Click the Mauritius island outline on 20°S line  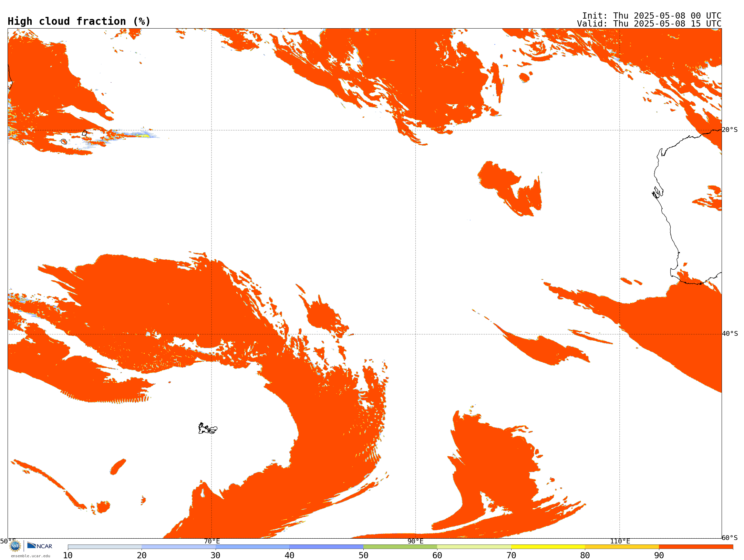pos(84,133)
